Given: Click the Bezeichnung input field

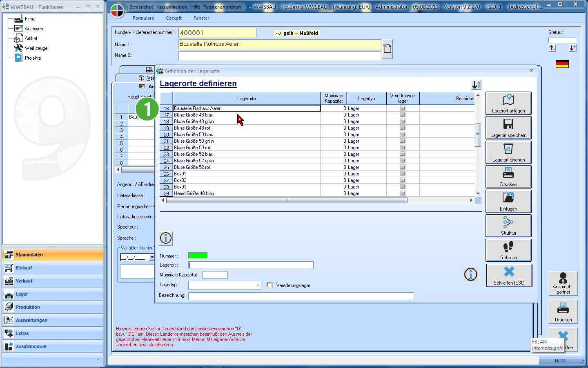Looking at the screenshot, I should (301, 296).
